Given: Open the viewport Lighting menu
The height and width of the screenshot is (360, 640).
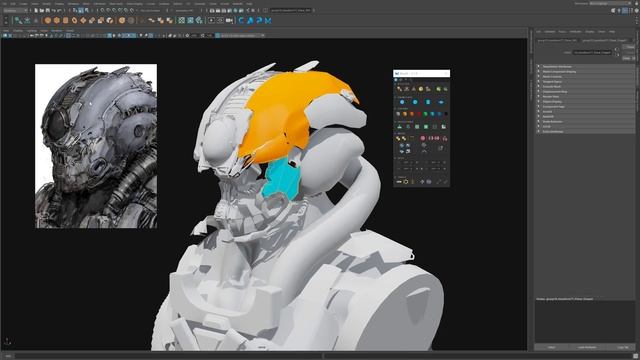Looking at the screenshot, I should tap(31, 31).
